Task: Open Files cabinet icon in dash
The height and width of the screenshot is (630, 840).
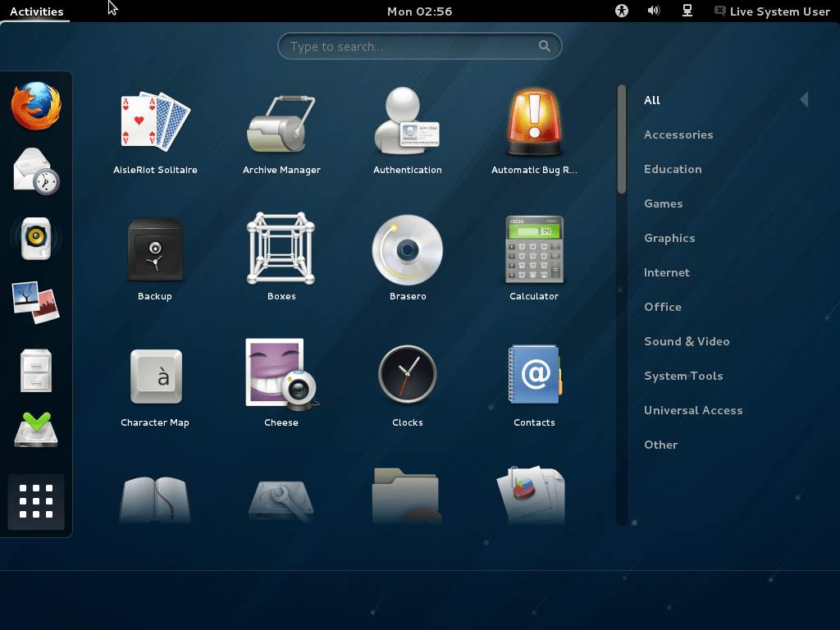Action: (36, 370)
